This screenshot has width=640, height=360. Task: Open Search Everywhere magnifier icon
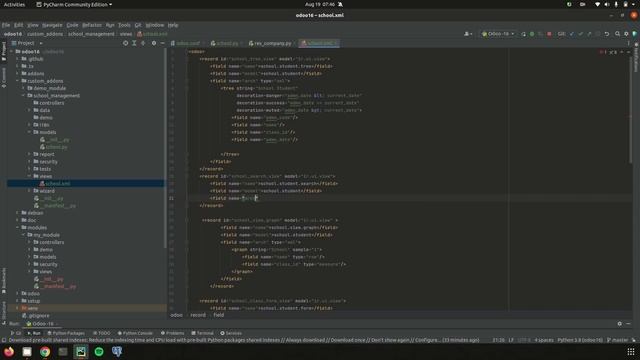pos(617,34)
